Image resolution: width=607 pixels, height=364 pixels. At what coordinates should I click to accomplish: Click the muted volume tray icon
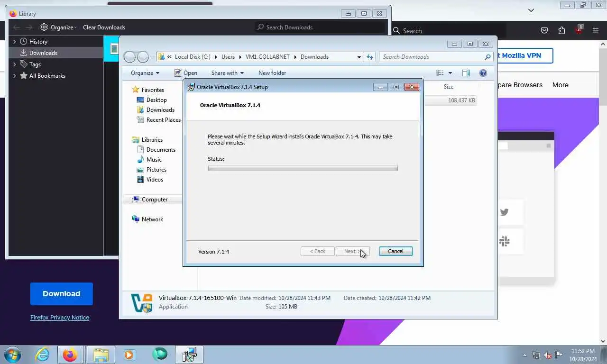pyautogui.click(x=548, y=355)
